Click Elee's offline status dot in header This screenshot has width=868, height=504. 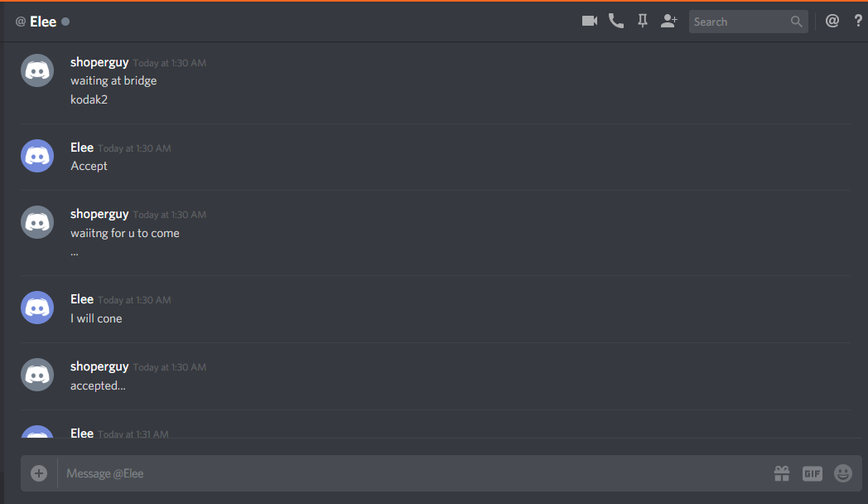click(x=65, y=22)
